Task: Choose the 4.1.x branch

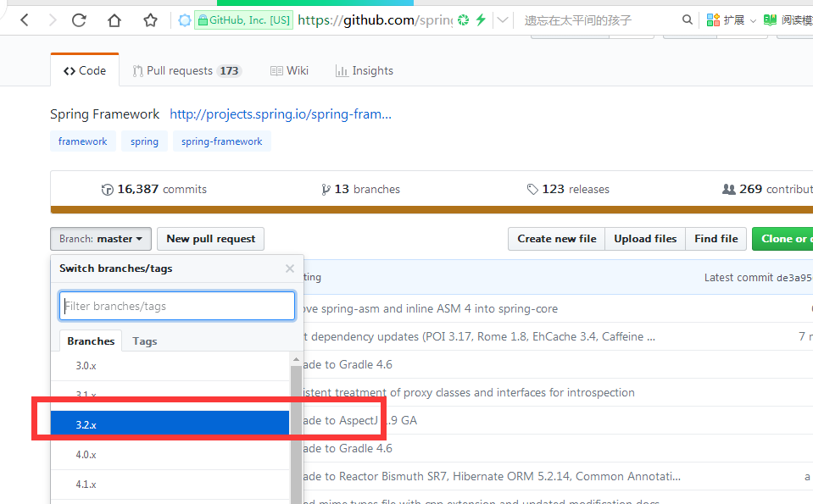Action: (x=170, y=485)
